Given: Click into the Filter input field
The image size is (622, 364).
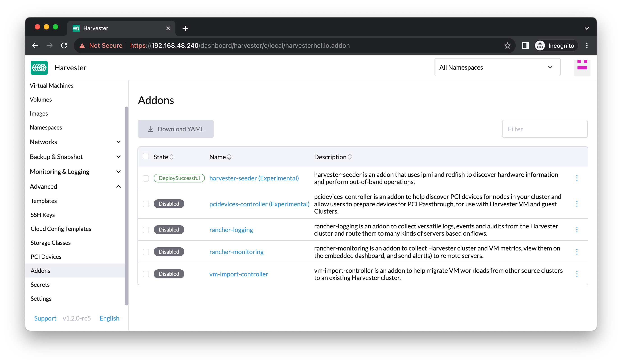Looking at the screenshot, I should coord(544,129).
